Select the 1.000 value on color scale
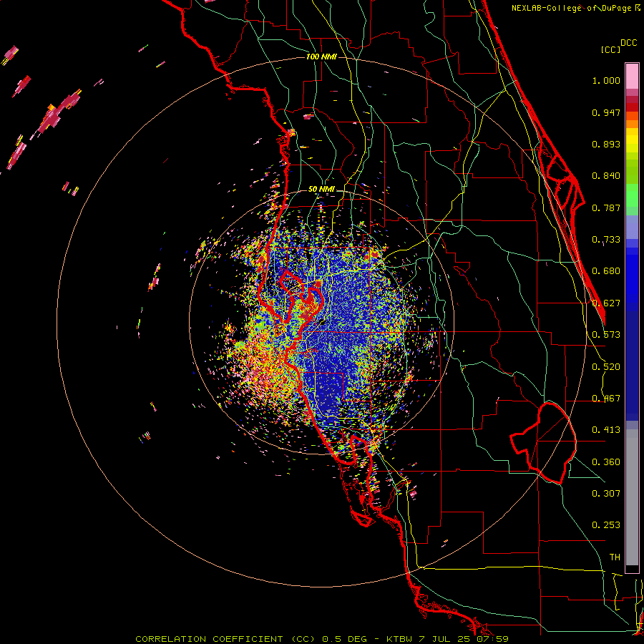This screenshot has width=644, height=644. [606, 80]
